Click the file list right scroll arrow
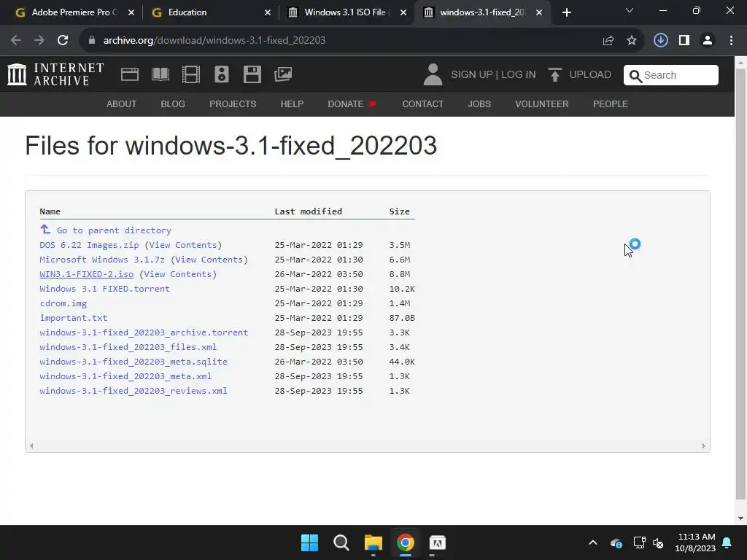 coord(704,446)
